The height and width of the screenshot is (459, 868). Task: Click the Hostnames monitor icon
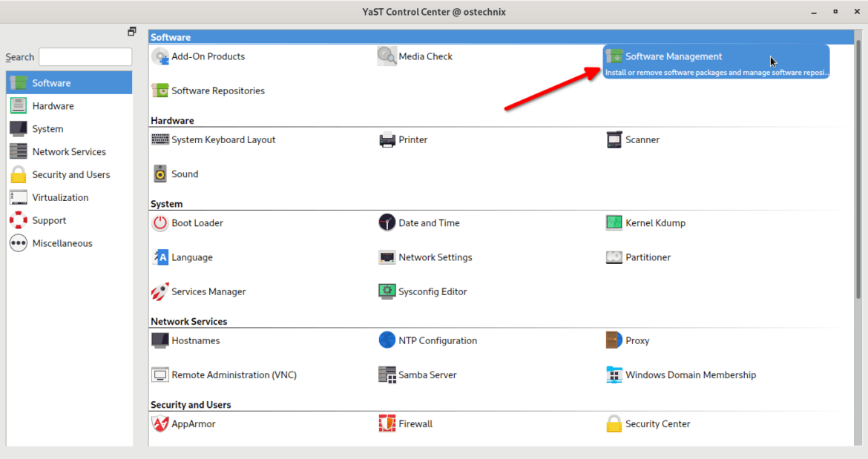click(160, 340)
